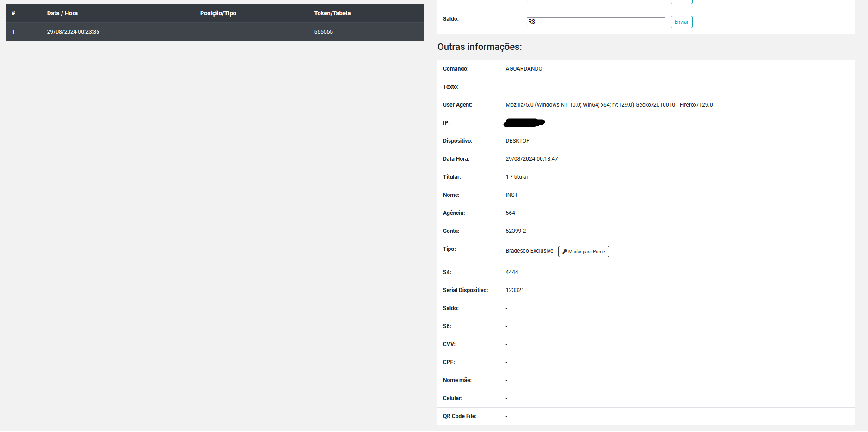This screenshot has height=432, width=868.
Task: Click the CVV: label
Action: click(x=449, y=344)
